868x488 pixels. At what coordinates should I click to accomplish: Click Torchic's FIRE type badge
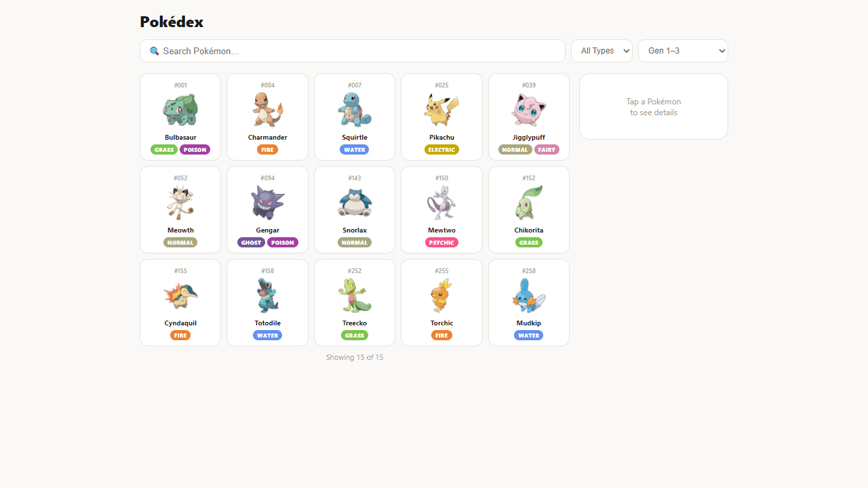click(x=441, y=335)
